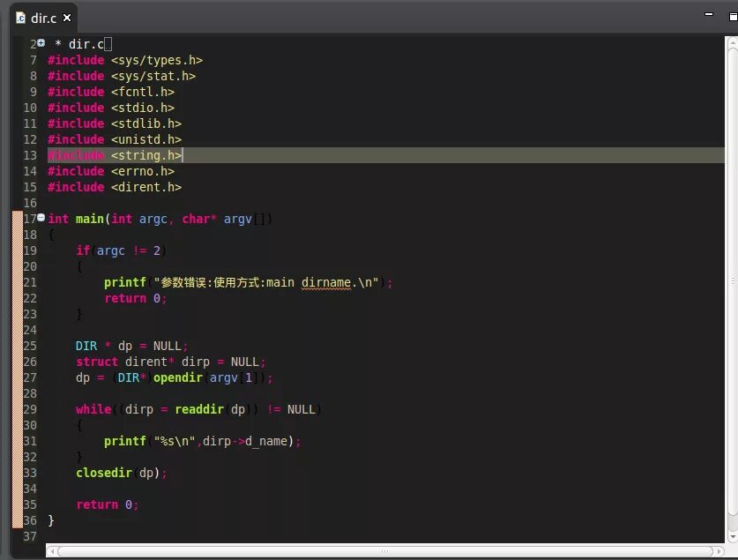Click line number 16 in the gutter

coord(30,204)
